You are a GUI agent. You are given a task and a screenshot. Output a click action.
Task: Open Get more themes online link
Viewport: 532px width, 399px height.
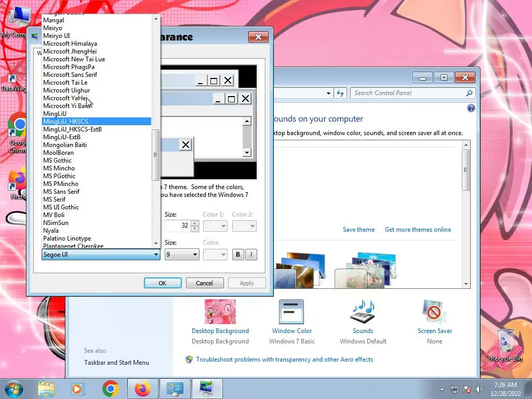click(x=418, y=230)
